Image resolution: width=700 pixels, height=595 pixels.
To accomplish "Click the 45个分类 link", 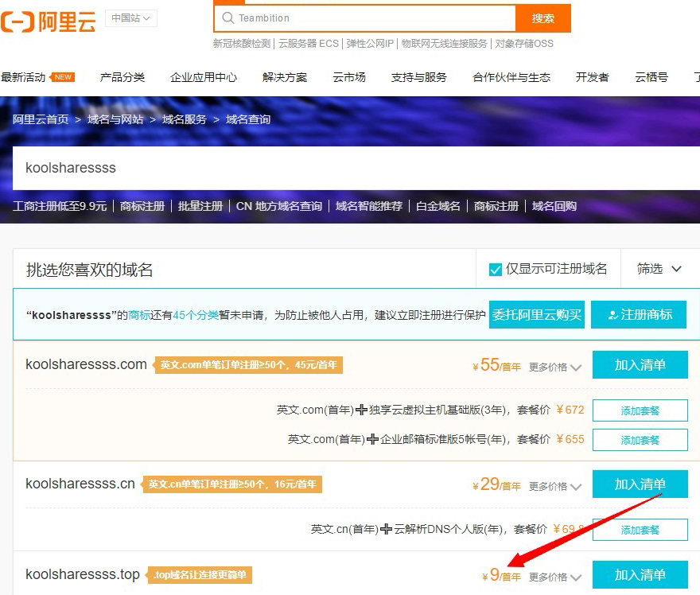I will pos(196,315).
